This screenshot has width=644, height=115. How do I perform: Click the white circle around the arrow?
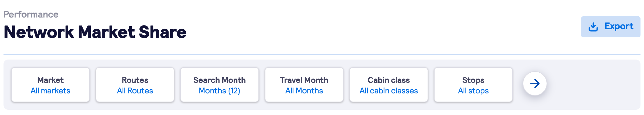point(535,84)
